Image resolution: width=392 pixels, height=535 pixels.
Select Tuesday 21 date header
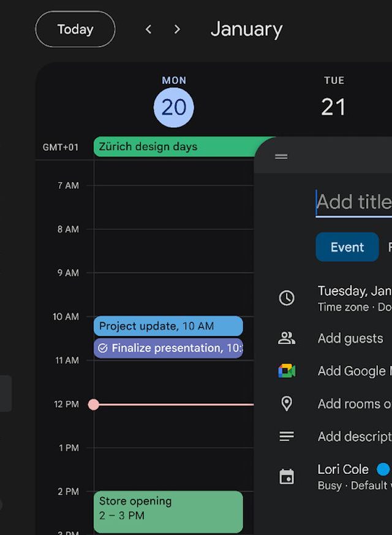click(334, 107)
